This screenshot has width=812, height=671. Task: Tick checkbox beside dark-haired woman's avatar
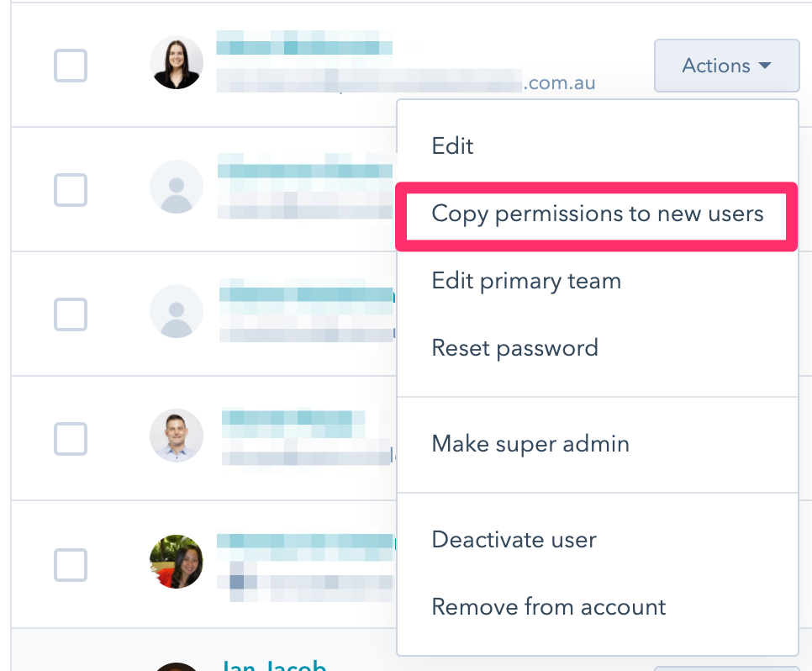[71, 65]
